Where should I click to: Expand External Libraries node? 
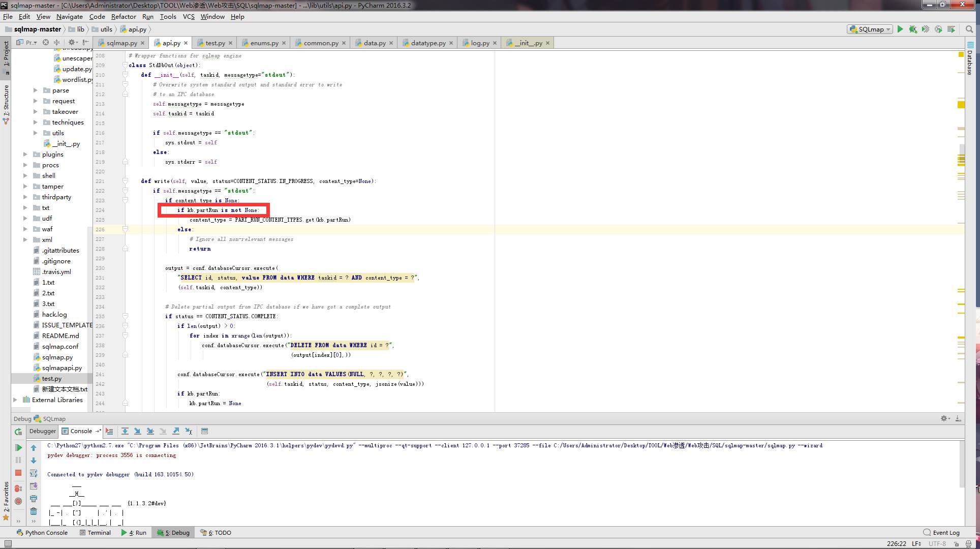pyautogui.click(x=15, y=400)
